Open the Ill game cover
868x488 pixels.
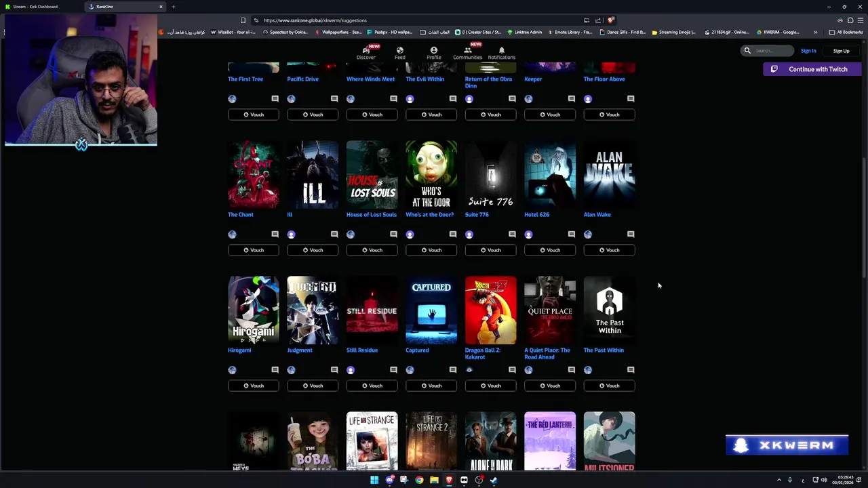tap(313, 175)
